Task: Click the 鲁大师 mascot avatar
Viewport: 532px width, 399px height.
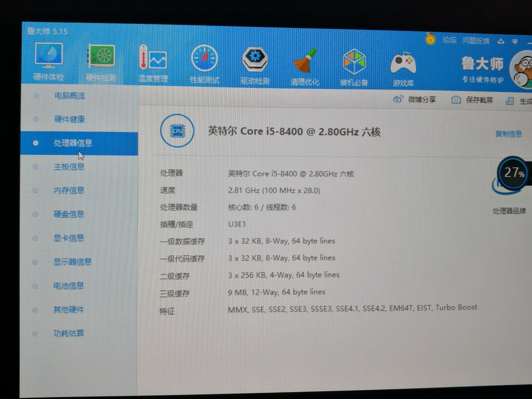Action: pos(521,70)
